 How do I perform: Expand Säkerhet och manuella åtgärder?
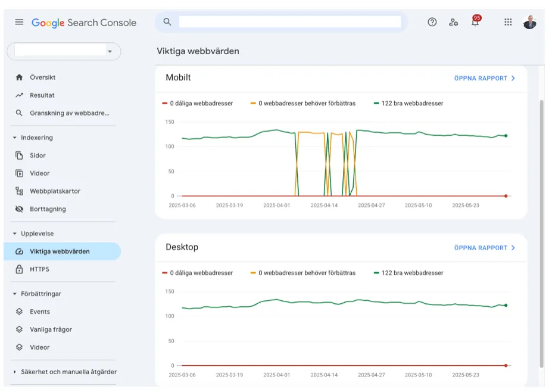click(15, 372)
